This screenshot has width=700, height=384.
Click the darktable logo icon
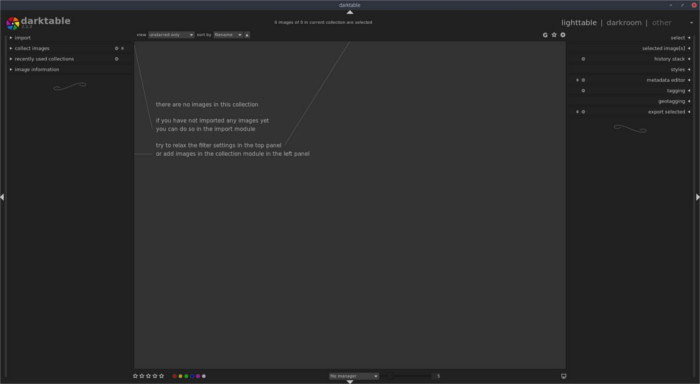pyautogui.click(x=12, y=23)
